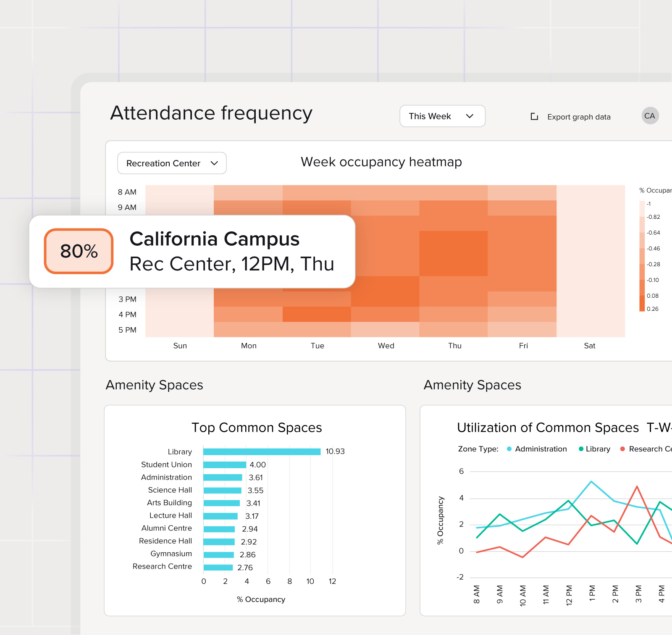This screenshot has width=672, height=635.
Task: Click the Sat column label on heatmap
Action: pyautogui.click(x=589, y=346)
